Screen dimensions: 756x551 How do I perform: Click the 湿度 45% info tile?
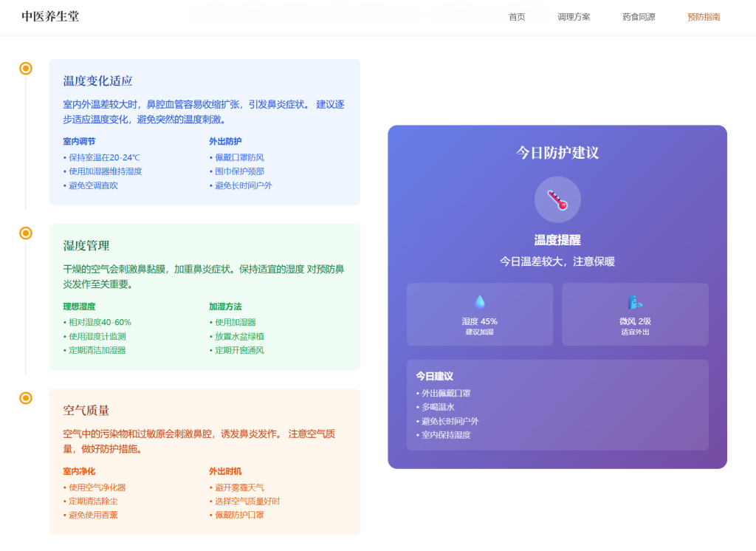[480, 315]
